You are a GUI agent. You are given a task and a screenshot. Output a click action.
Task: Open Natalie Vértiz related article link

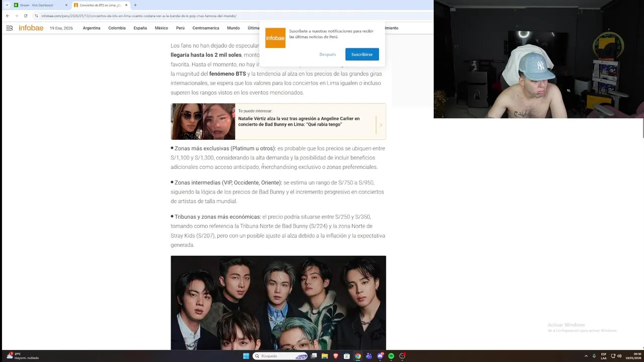(299, 122)
